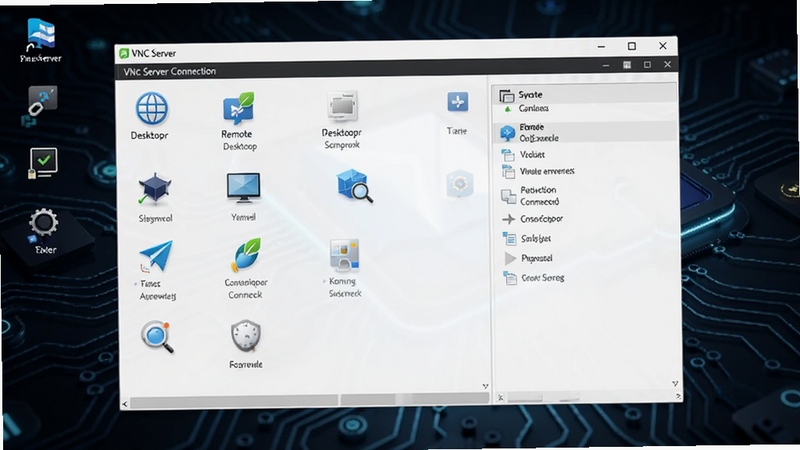Click the icon beside Vinate envenes
The height and width of the screenshot is (450, 800).
pos(508,171)
